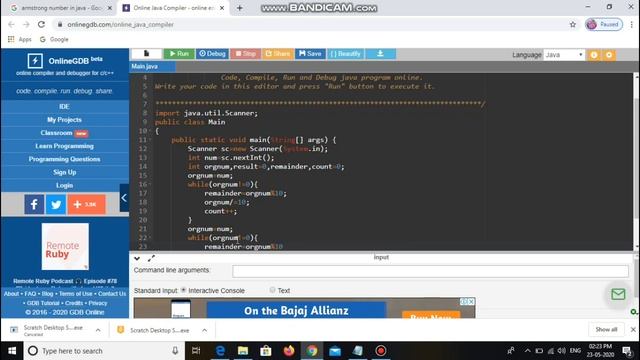Click the Stop button

(245, 53)
